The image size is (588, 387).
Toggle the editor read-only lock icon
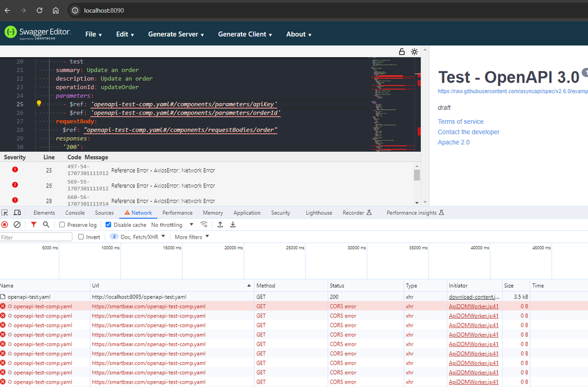402,52
